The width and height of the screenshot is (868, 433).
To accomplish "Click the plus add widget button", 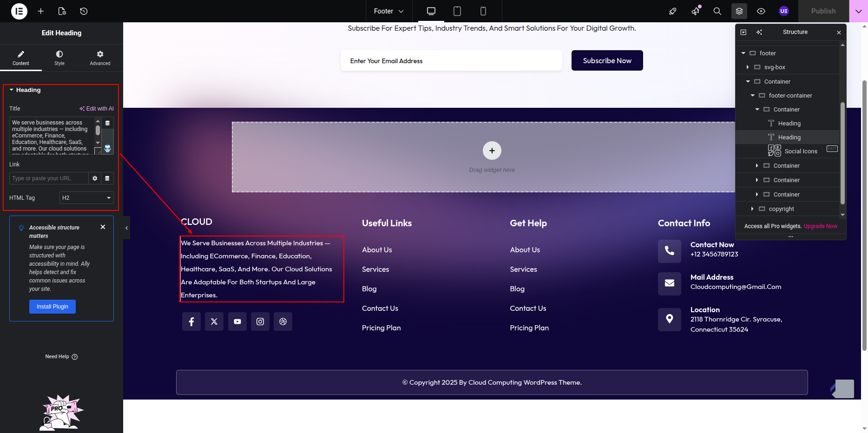I will pyautogui.click(x=492, y=151).
